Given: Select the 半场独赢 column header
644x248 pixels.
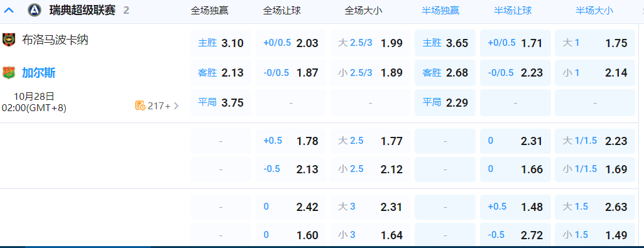Looking at the screenshot, I should (x=440, y=11).
